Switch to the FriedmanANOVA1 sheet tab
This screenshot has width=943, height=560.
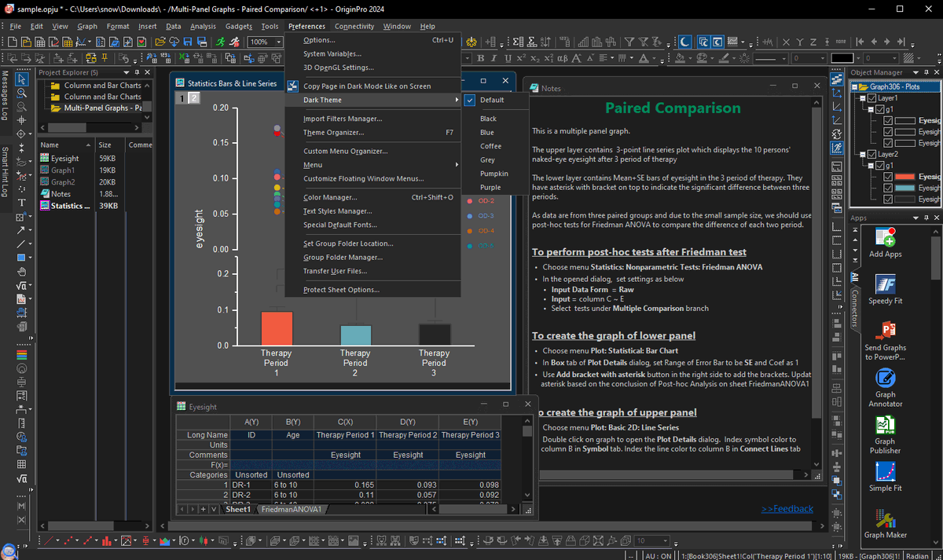[291, 509]
